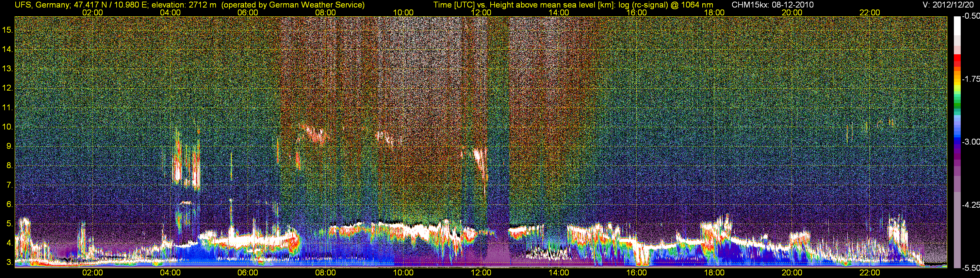Screen dimensions: 980x278
Task: Click the 20:00 label on bottom time axis
Action: (x=792, y=273)
